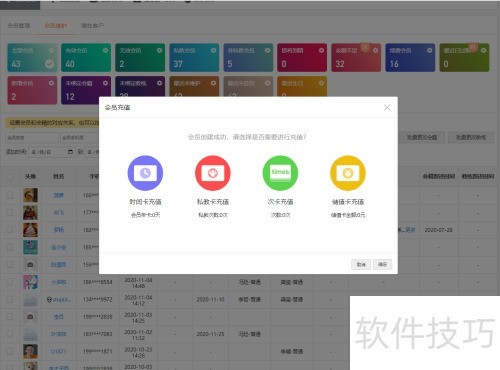The width and height of the screenshot is (500, 370).
Task: Click phone number 183***7083
Action: pyautogui.click(x=97, y=334)
